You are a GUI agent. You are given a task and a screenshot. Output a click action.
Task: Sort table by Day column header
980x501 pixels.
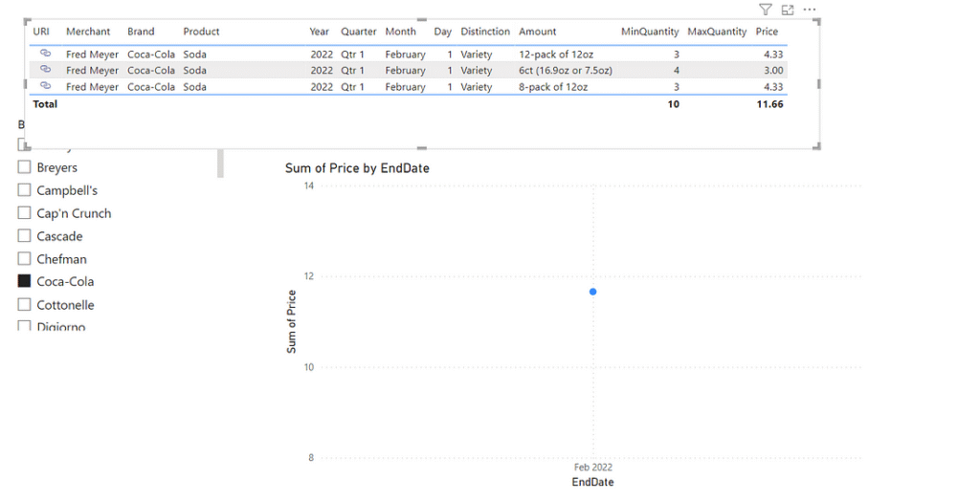pos(443,32)
